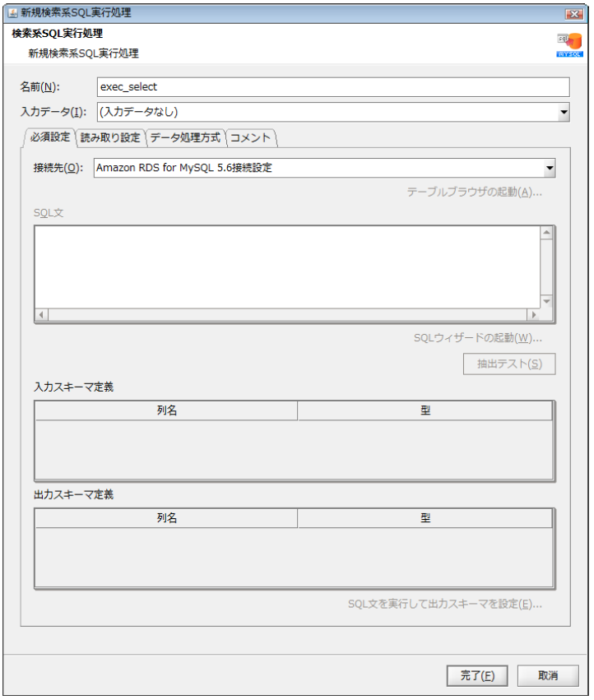Click テーブルブラウザの起動(A)... link
This screenshot has height=700, width=594.
475,192
